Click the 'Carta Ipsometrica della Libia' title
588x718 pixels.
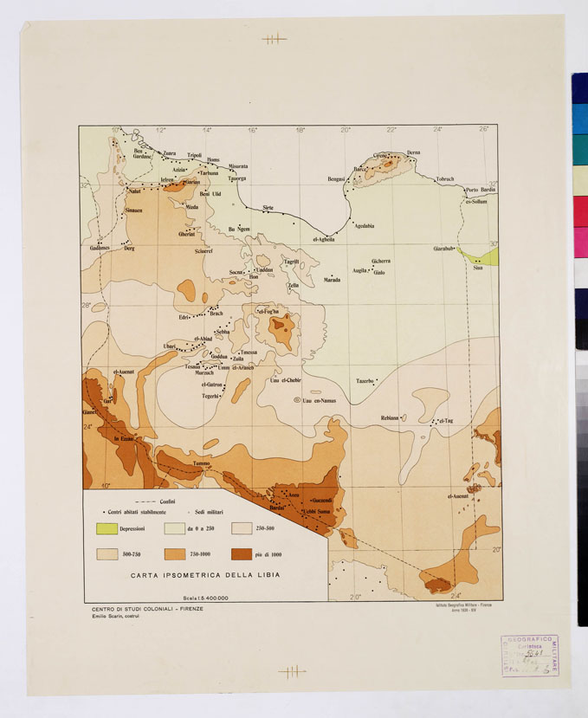click(x=205, y=575)
